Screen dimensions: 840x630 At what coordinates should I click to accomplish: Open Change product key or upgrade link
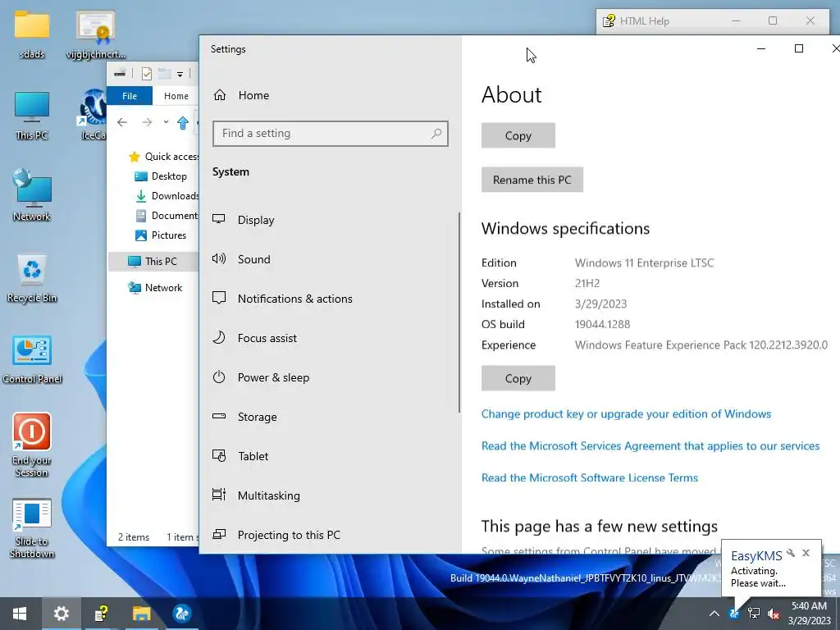(626, 414)
